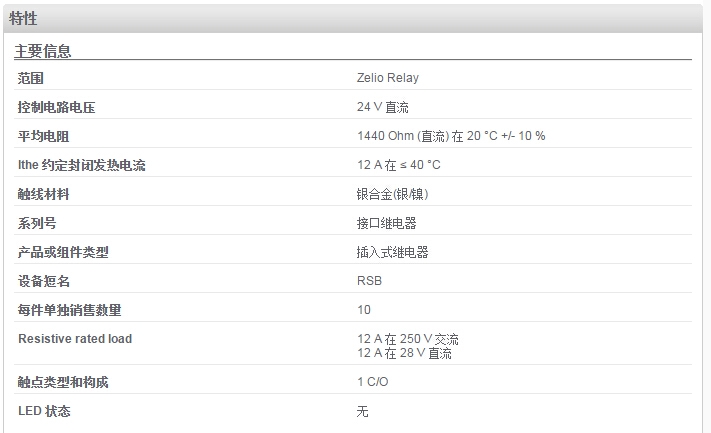Select the 12 A 在 ≤ 40 °C value

click(399, 165)
